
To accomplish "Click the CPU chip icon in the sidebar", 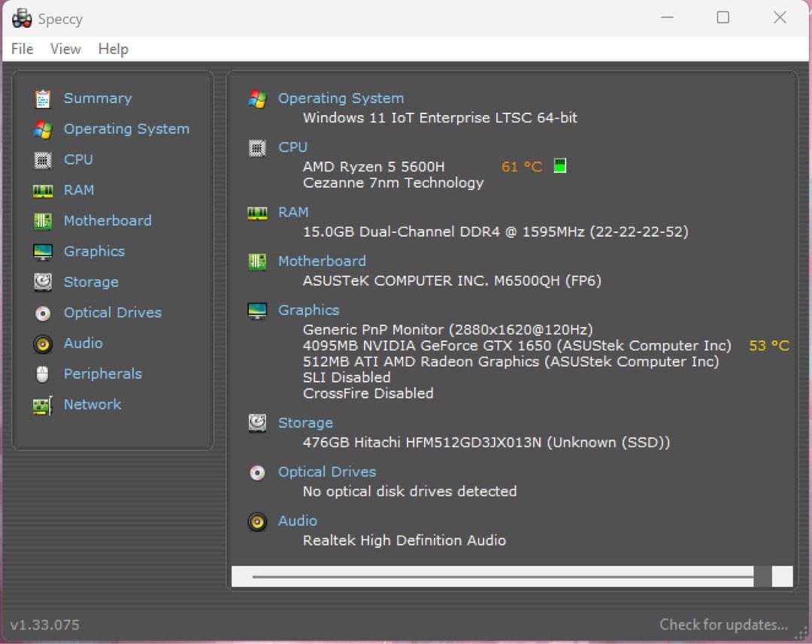I will click(x=42, y=160).
